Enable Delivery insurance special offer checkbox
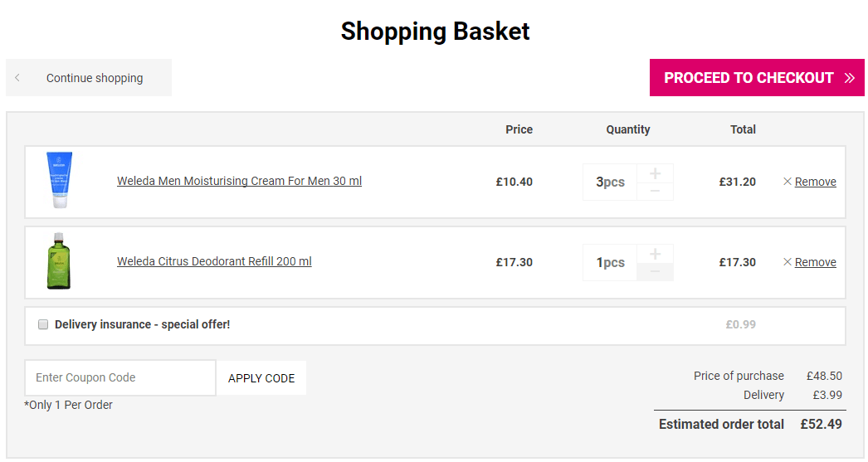This screenshot has width=868, height=462. click(42, 324)
